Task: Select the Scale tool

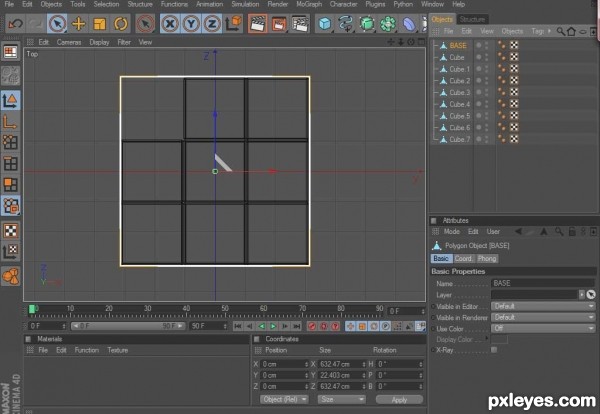Action: (x=99, y=24)
